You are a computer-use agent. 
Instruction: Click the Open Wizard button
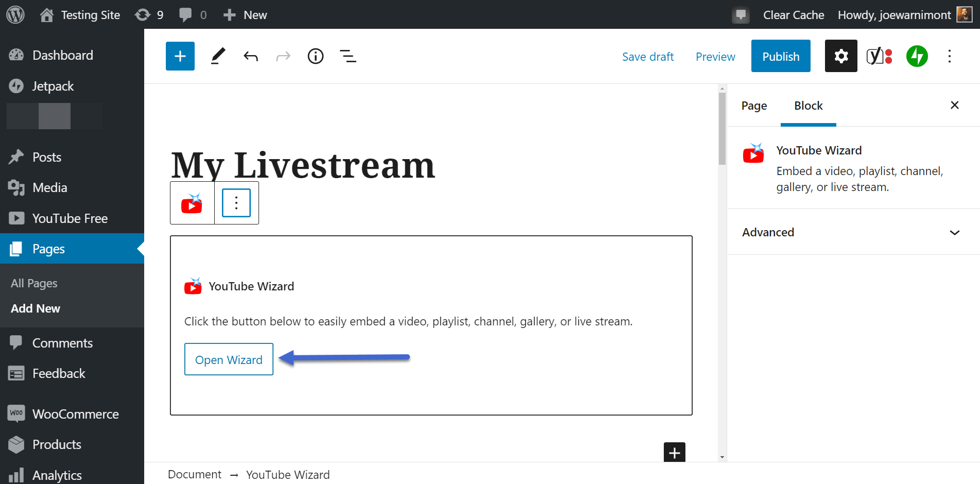(x=229, y=359)
